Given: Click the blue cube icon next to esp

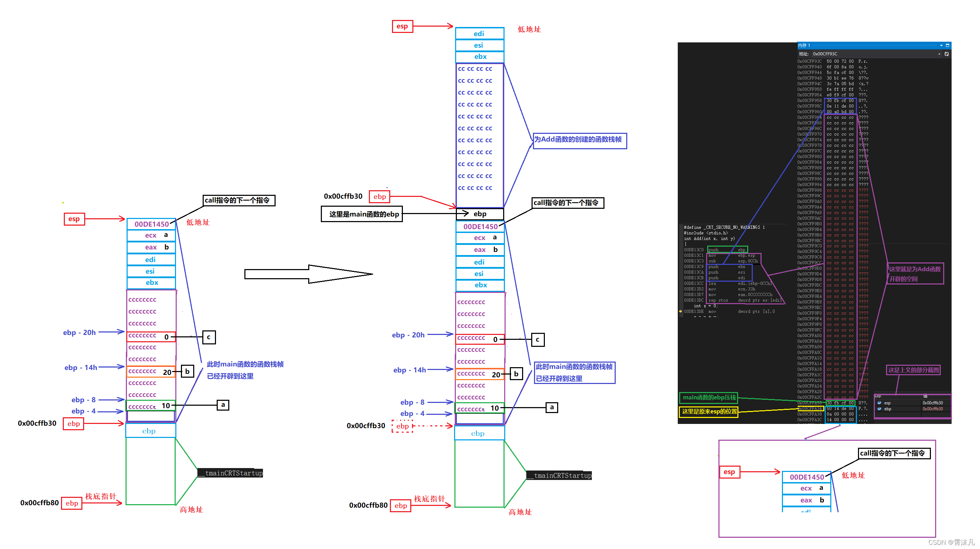Looking at the screenshot, I should pos(879,403).
